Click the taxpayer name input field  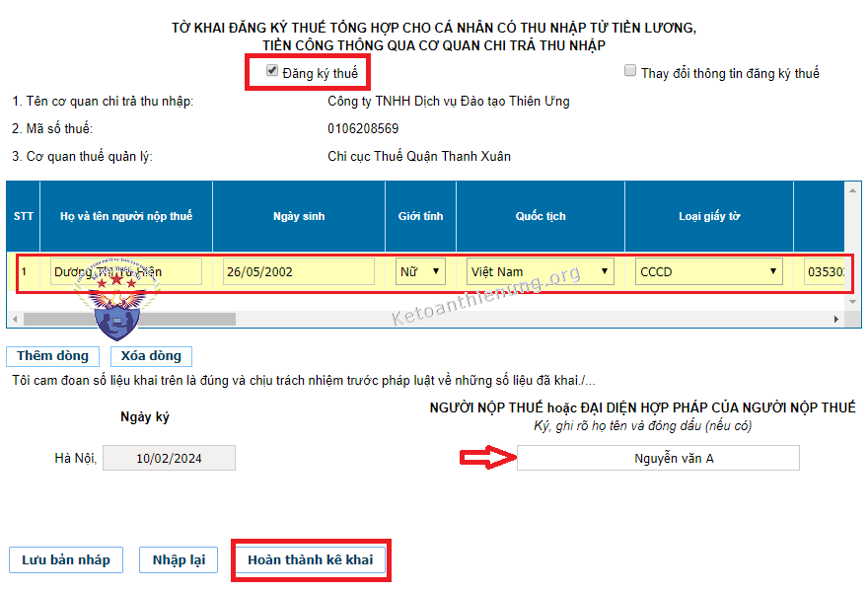tap(125, 271)
